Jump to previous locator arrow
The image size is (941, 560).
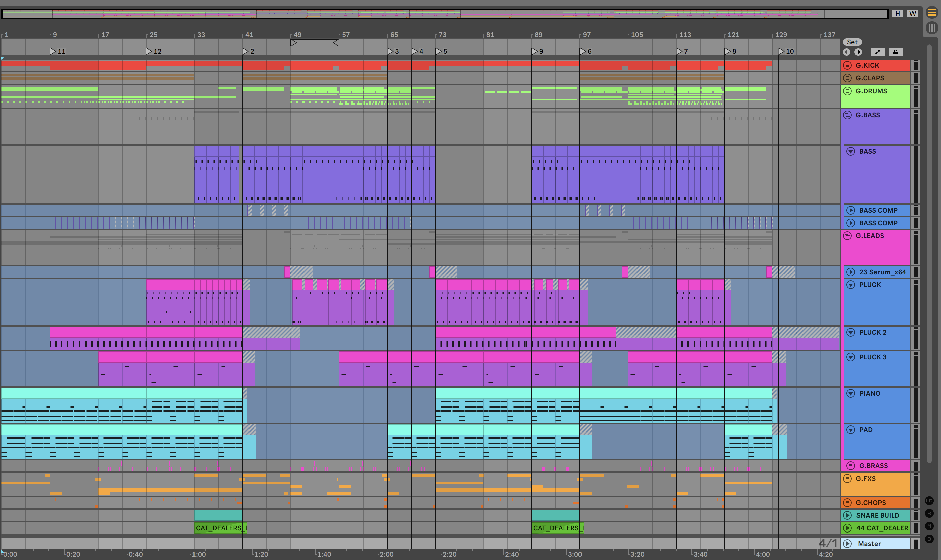[x=847, y=52]
